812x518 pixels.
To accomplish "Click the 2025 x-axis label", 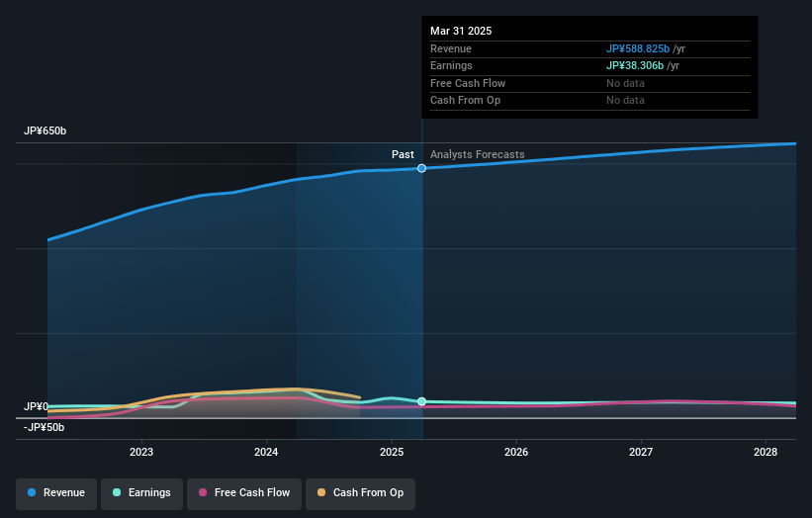I will [392, 452].
